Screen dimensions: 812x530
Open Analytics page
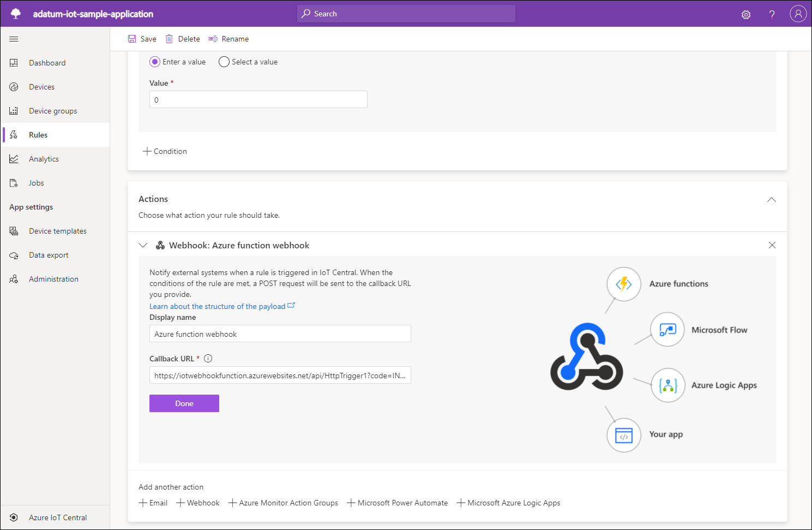pyautogui.click(x=55, y=159)
